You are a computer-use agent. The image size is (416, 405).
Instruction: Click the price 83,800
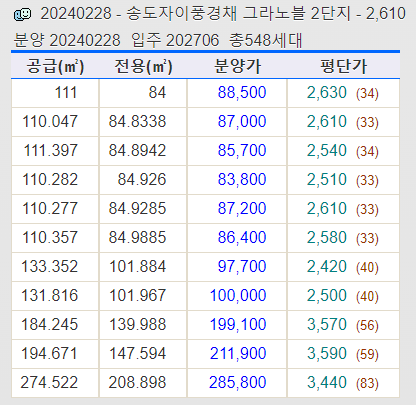tap(242, 179)
